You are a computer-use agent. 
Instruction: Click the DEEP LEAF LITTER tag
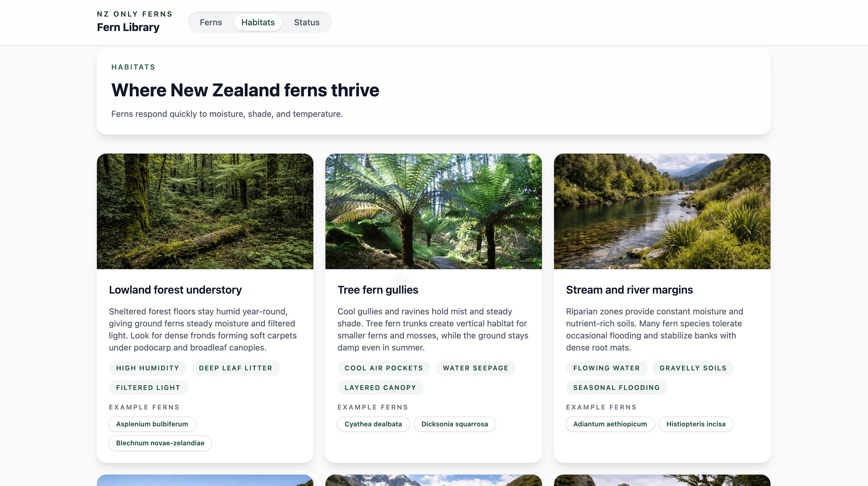[235, 368]
